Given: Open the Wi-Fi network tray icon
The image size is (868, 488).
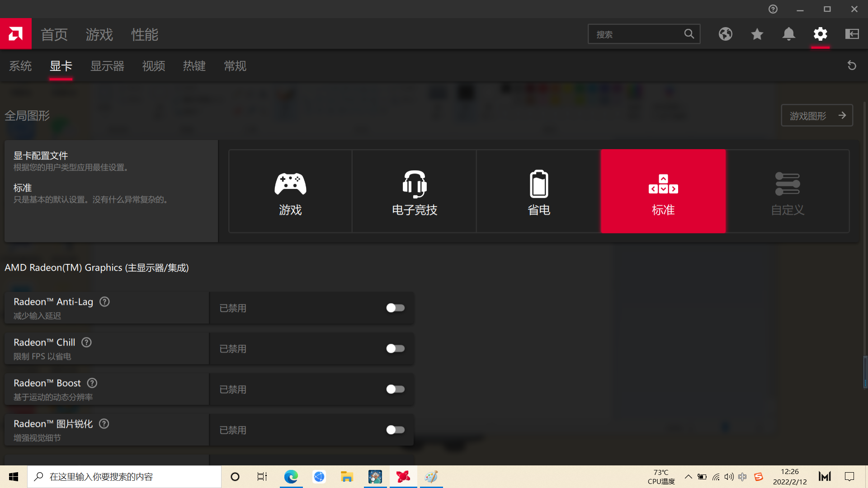Looking at the screenshot, I should click(x=716, y=477).
